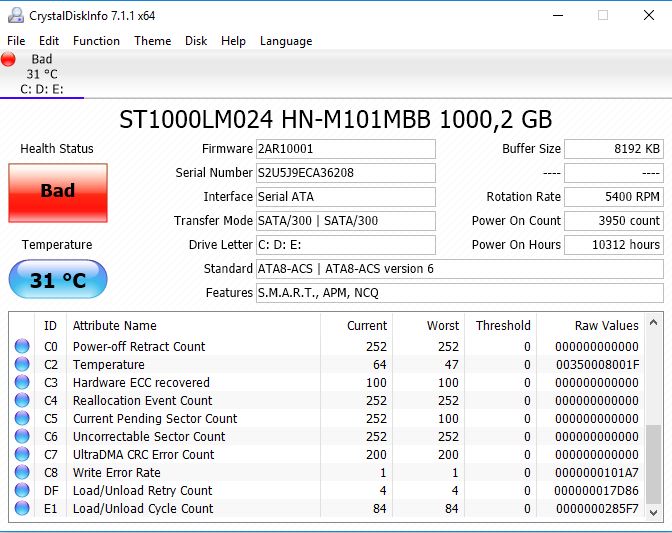Click the blue orb beside Uncorrectable Sector Count

click(22, 436)
